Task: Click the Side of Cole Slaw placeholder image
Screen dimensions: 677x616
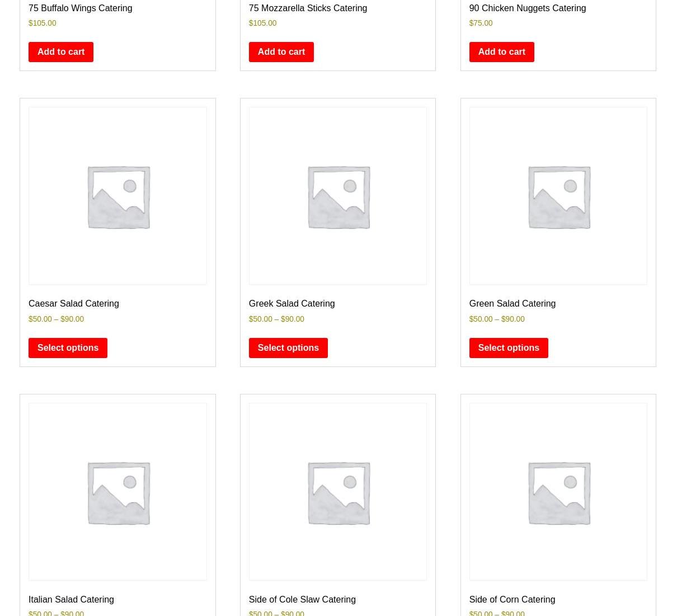Action: point(337,492)
